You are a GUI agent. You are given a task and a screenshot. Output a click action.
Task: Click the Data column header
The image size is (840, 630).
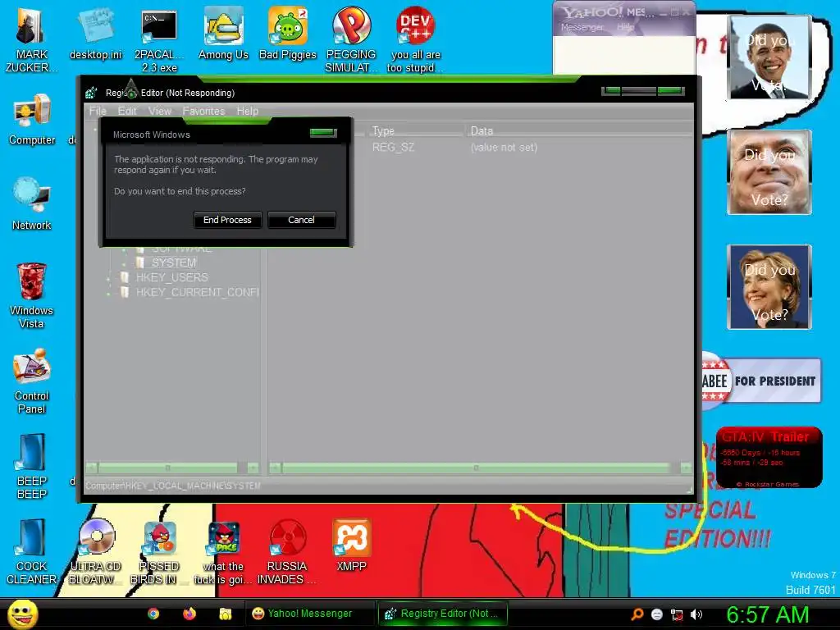pos(578,130)
